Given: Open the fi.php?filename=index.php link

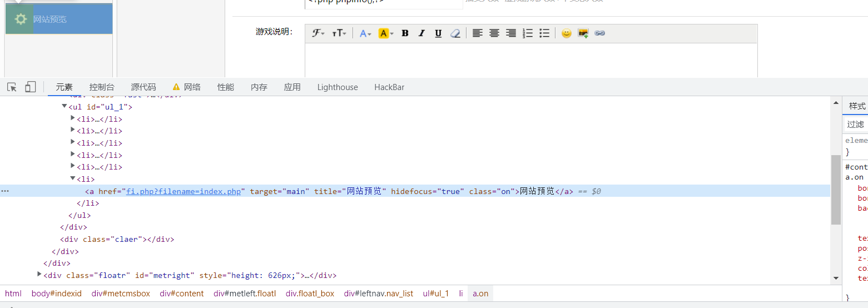Looking at the screenshot, I should [x=183, y=191].
